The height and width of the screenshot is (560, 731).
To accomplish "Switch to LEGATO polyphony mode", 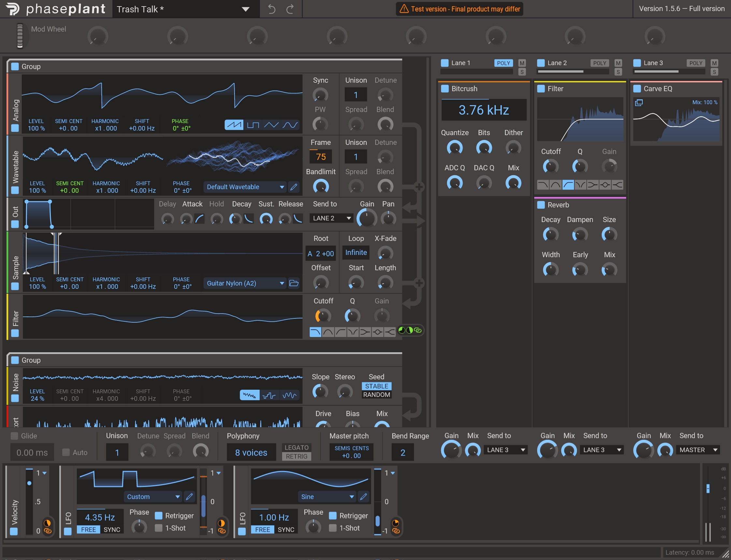I will coord(296,448).
